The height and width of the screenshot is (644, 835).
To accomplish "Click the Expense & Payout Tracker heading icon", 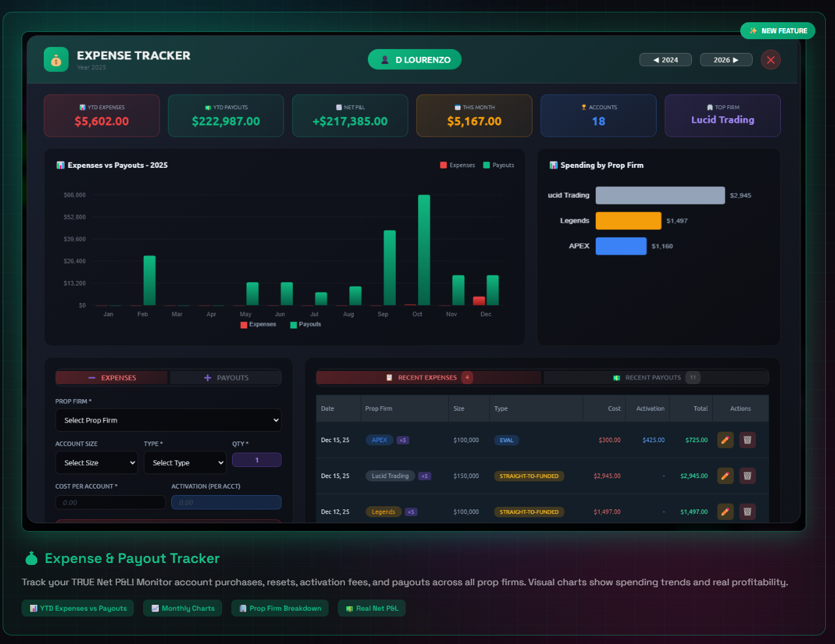I will pos(31,558).
